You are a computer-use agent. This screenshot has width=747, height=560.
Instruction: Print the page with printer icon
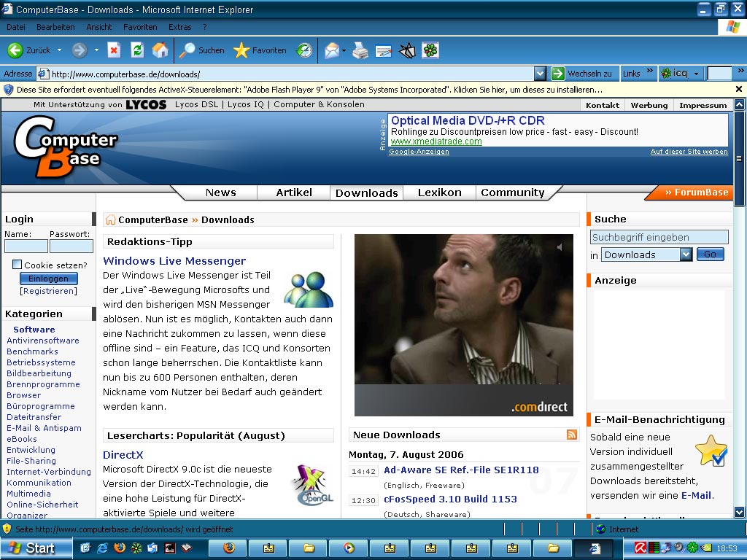pos(360,50)
